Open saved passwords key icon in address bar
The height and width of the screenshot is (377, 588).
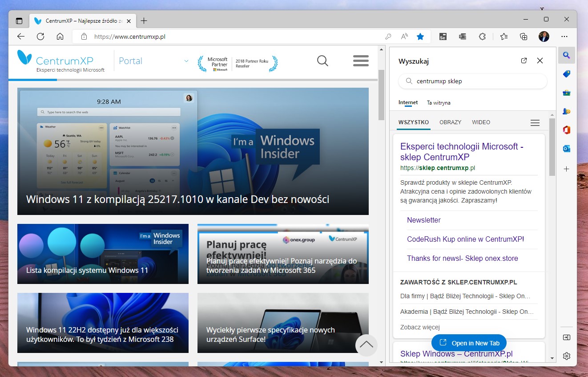pos(388,37)
